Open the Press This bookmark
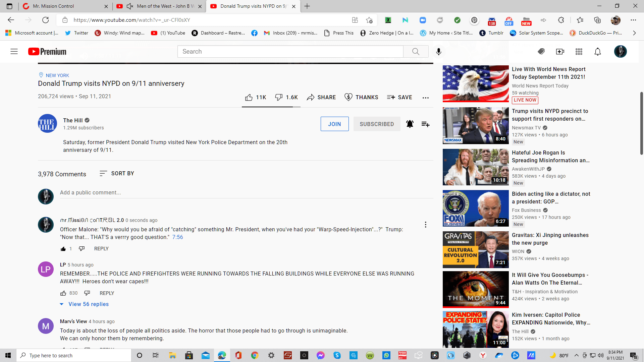Screen dimensions: 644x362 click(339, 33)
